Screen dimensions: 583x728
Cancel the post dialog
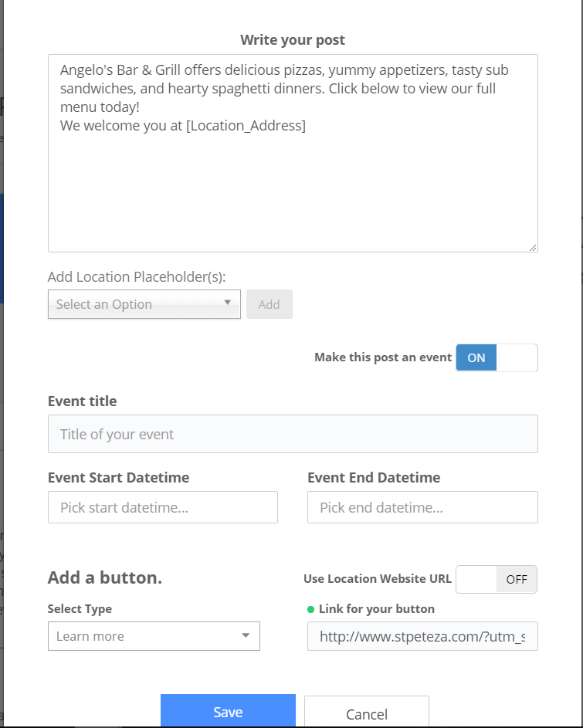pyautogui.click(x=366, y=713)
